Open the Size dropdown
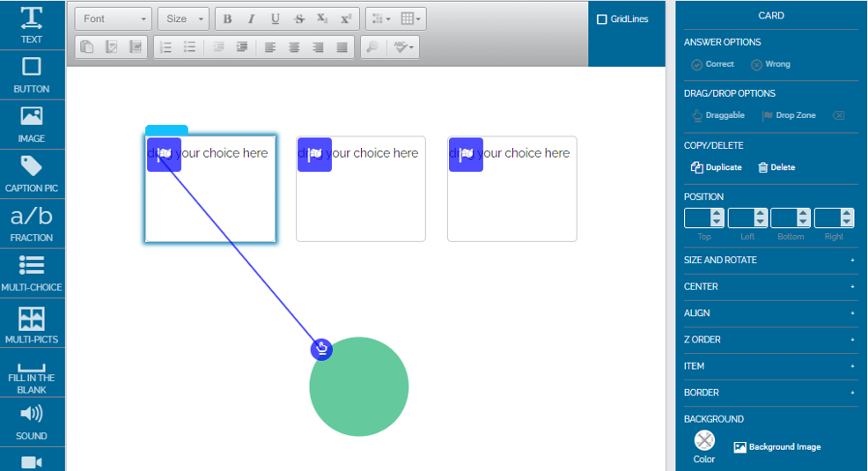This screenshot has height=471, width=868. 184,18
